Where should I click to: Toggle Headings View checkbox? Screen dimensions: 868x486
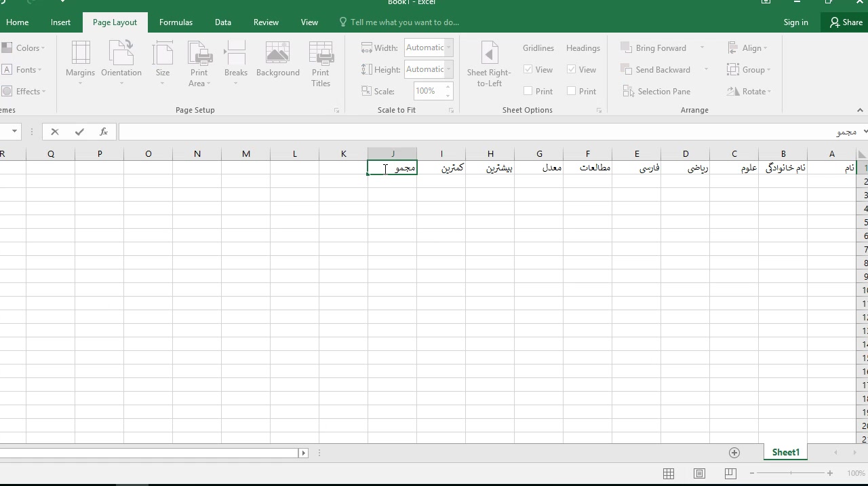click(x=572, y=70)
